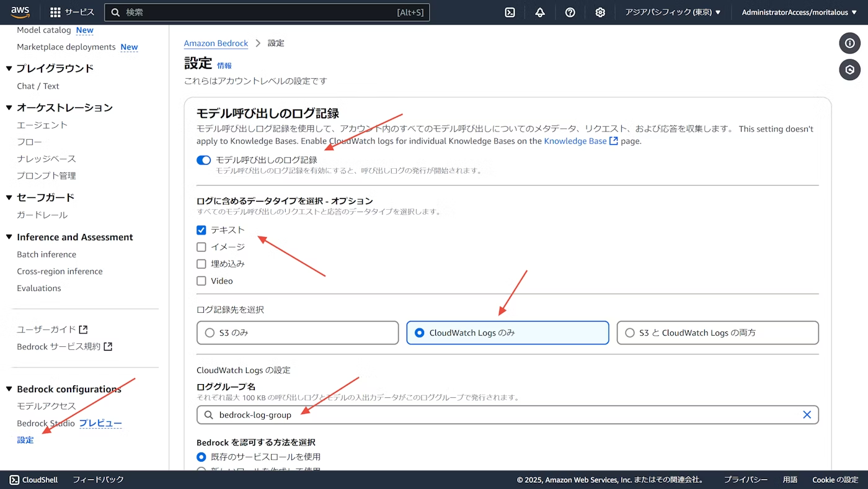The width and height of the screenshot is (868, 489).
Task: Open the AdministratorAccess account dropdown
Action: (799, 12)
